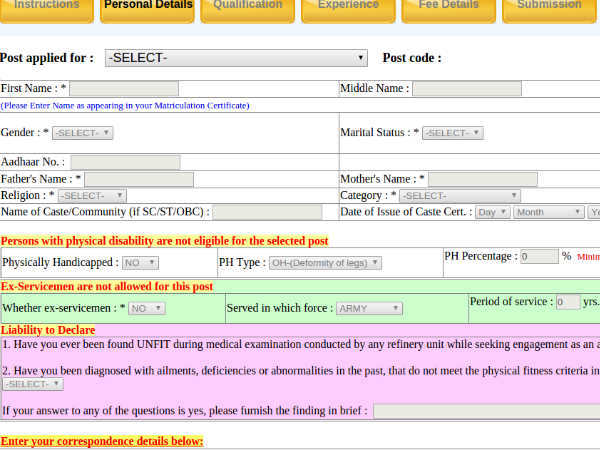Image resolution: width=600 pixels, height=450 pixels.
Task: Open the Gender select dropdown
Action: pyautogui.click(x=82, y=133)
